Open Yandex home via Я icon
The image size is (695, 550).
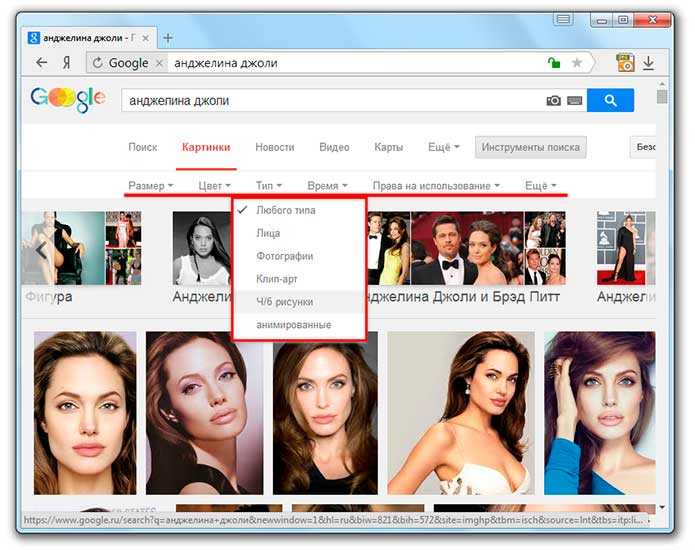66,63
